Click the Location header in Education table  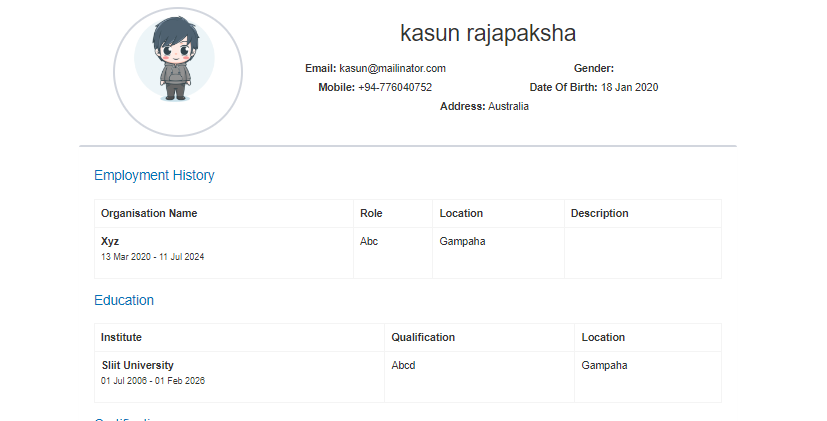pos(603,337)
